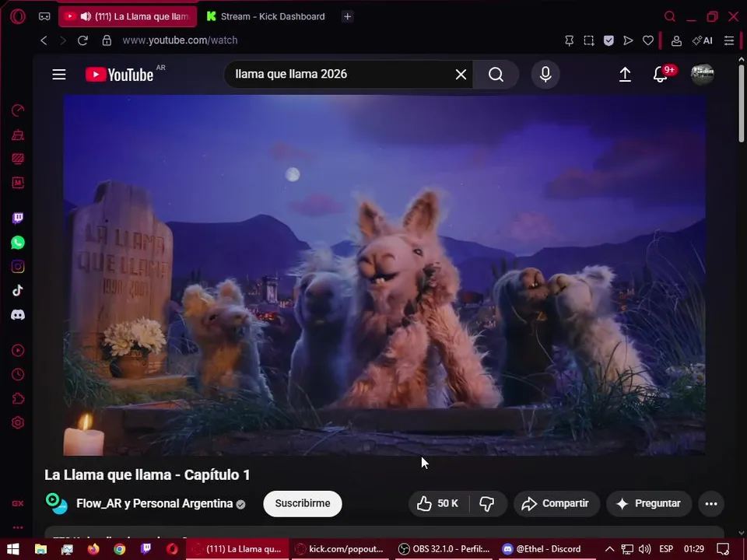Open Easy Setup menu icon

coord(729,40)
